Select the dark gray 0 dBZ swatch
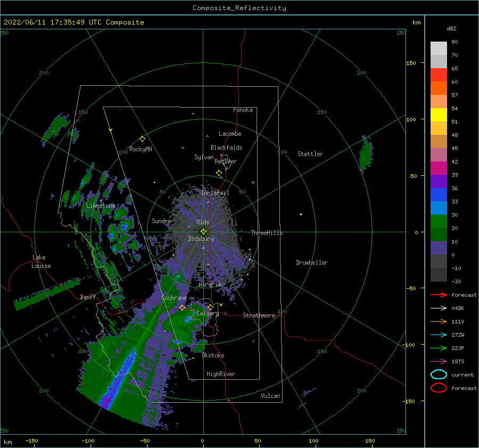 439,261
